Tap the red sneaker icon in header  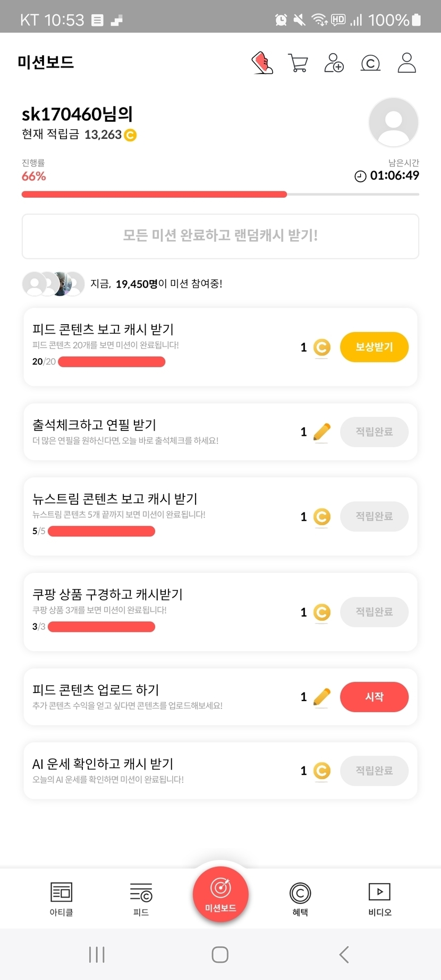tap(262, 63)
